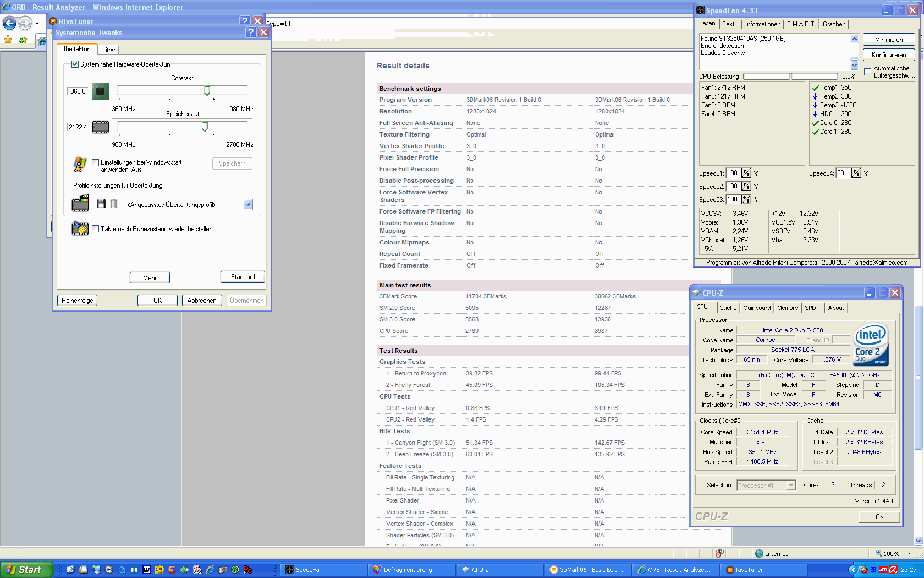Click the overclocking profile chip icon
Image resolution: width=924 pixels, height=578 pixels.
tap(80, 203)
